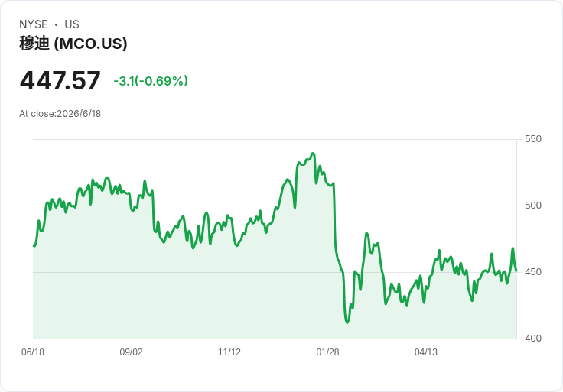Viewport: 563px width, 392px height.
Task: Click the 450 price axis label
Action: point(533,272)
